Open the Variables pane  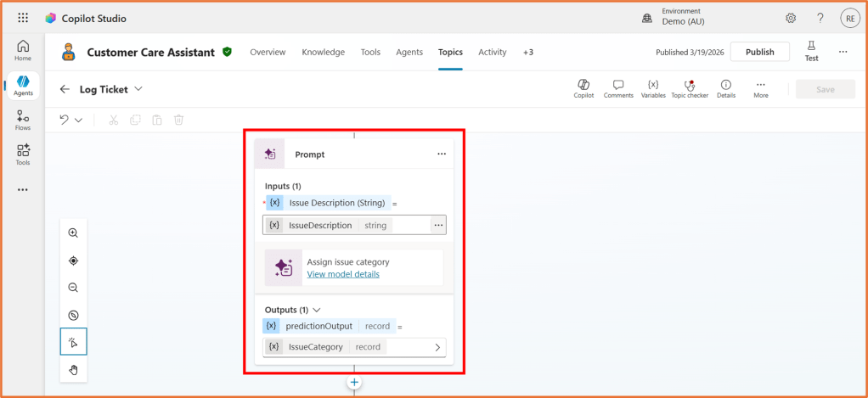click(x=653, y=89)
